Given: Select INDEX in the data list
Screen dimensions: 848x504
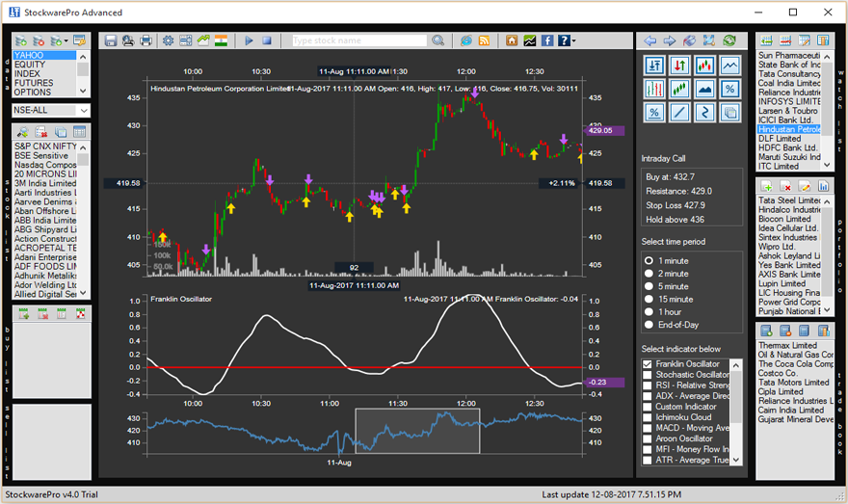Looking at the screenshot, I should [28, 73].
